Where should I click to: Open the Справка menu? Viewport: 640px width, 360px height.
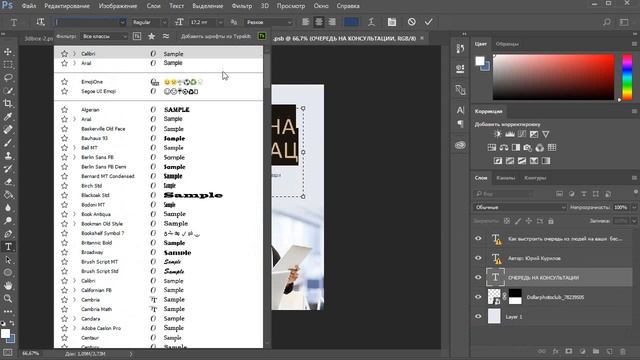tap(348, 6)
